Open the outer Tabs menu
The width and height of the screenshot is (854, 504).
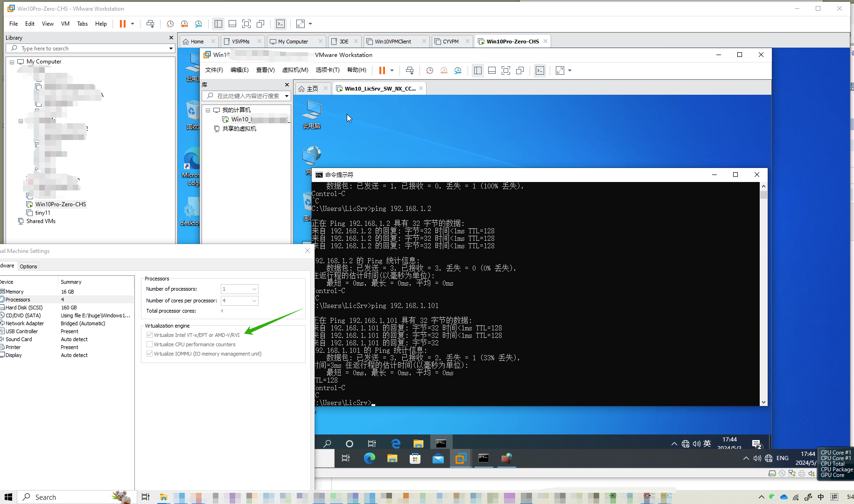[83, 24]
